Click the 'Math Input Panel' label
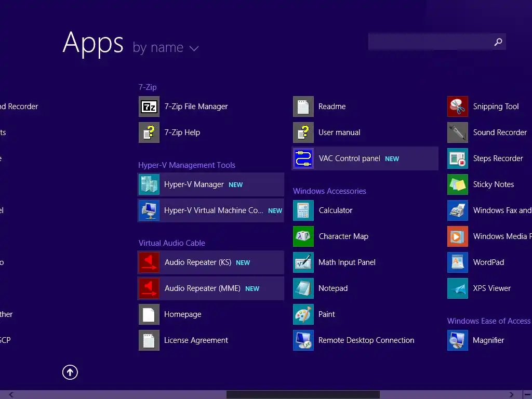Image resolution: width=532 pixels, height=399 pixels. click(x=347, y=262)
